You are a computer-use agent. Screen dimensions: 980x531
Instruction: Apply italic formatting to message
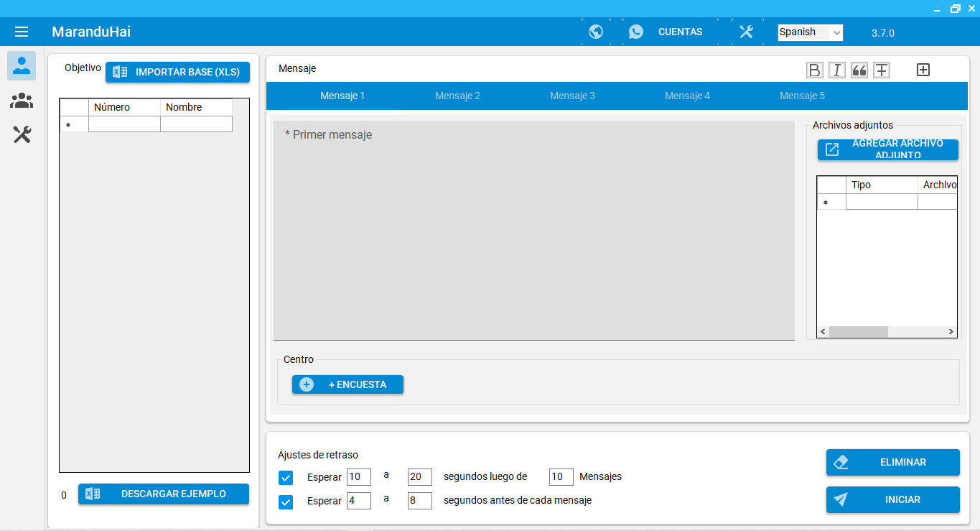click(836, 70)
